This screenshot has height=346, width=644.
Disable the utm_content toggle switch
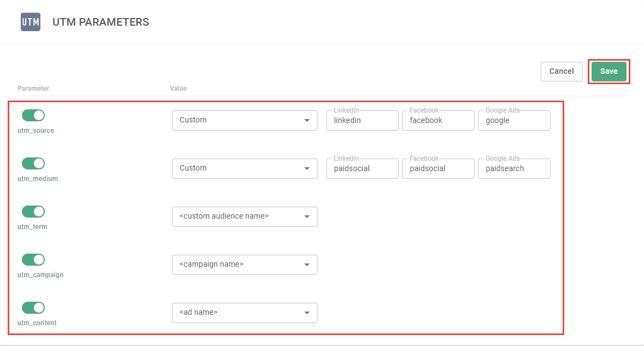[33, 308]
